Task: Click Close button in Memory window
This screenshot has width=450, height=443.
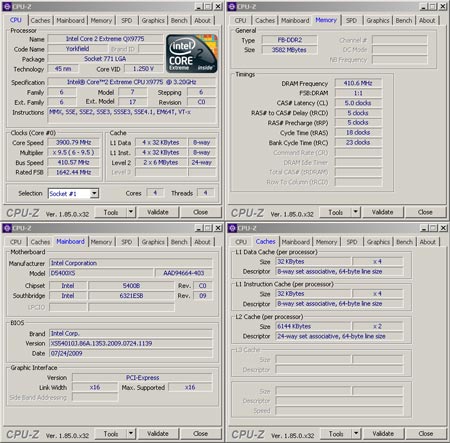Action: 425,212
